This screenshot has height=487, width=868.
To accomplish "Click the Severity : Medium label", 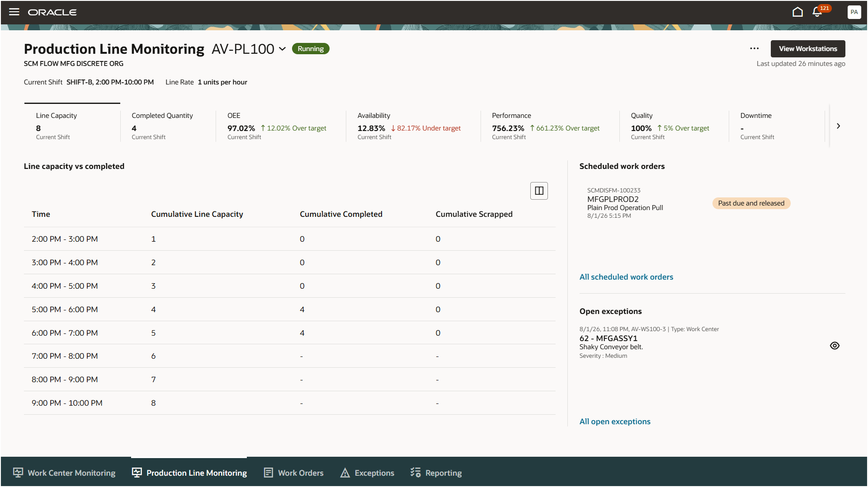I will [603, 356].
